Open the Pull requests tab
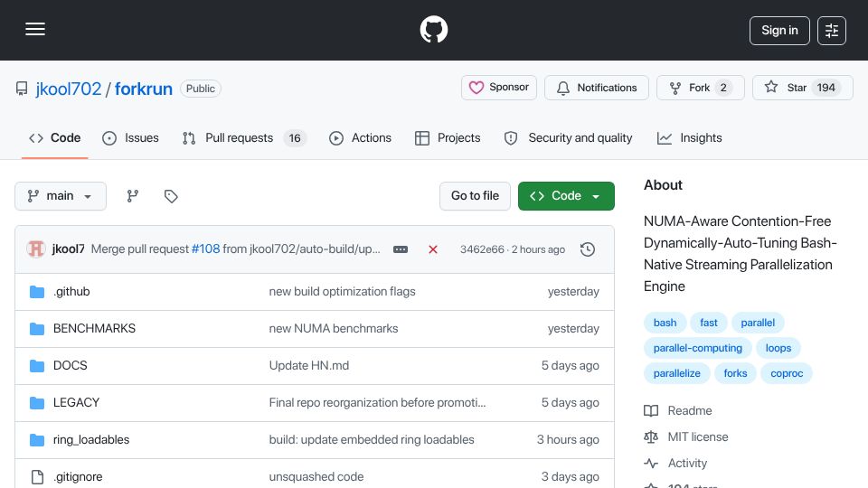The height and width of the screenshot is (488, 868). pos(244,137)
